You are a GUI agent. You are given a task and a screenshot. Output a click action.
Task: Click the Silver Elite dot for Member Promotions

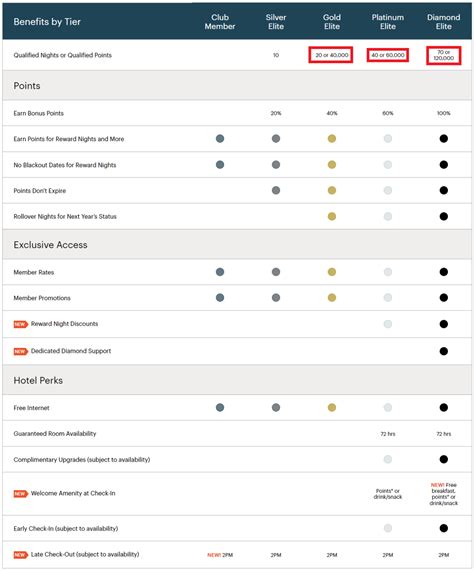coord(276,298)
